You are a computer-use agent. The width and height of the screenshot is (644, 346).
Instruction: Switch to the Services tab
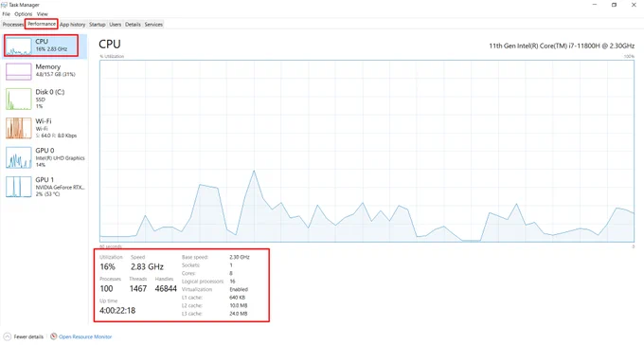tap(153, 25)
